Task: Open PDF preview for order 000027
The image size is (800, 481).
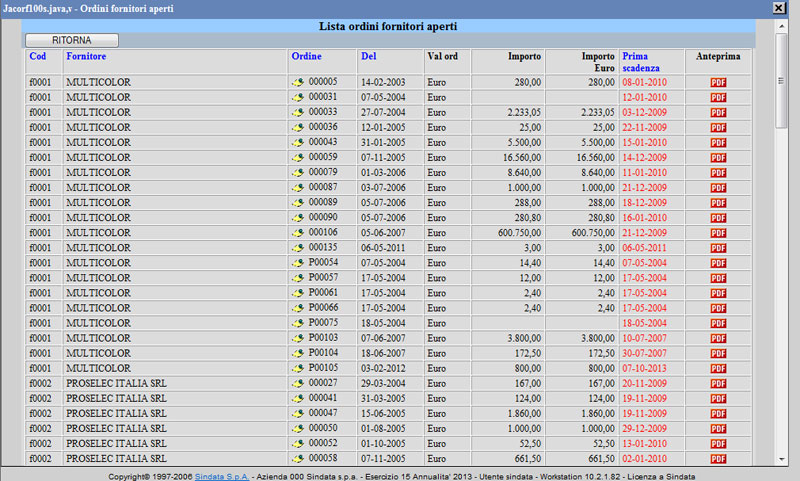Action: tap(718, 384)
